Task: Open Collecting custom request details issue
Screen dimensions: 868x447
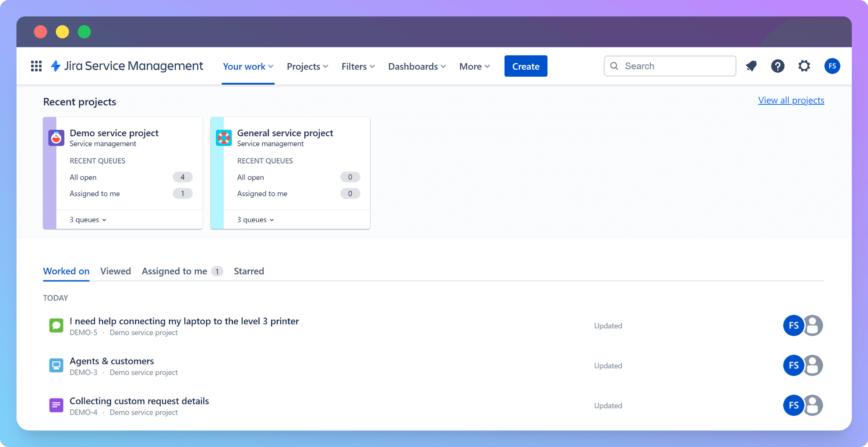Action: coord(139,401)
